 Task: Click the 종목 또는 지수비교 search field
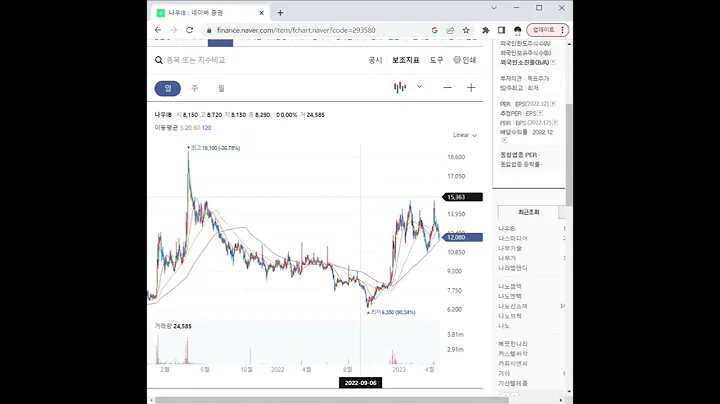[x=196, y=60]
